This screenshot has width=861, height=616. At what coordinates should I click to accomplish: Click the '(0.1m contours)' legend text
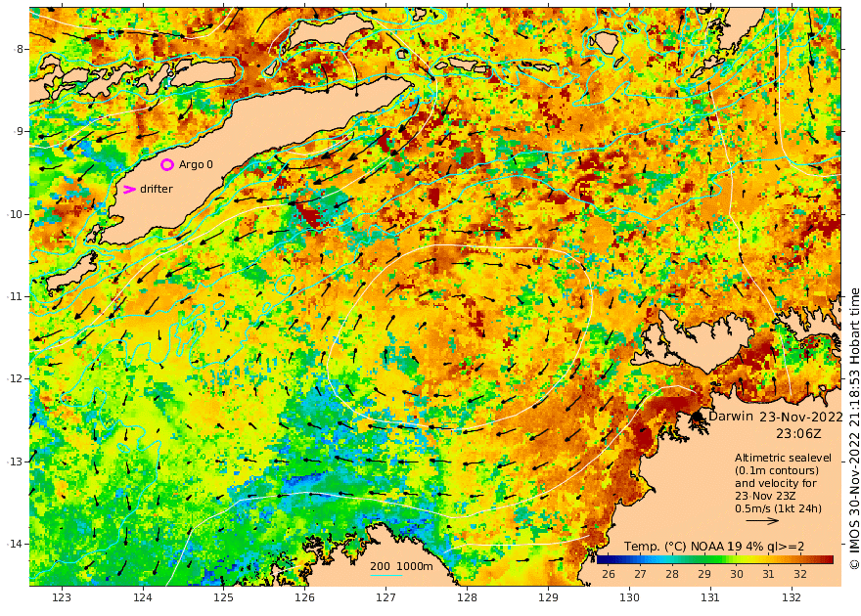coord(777,470)
